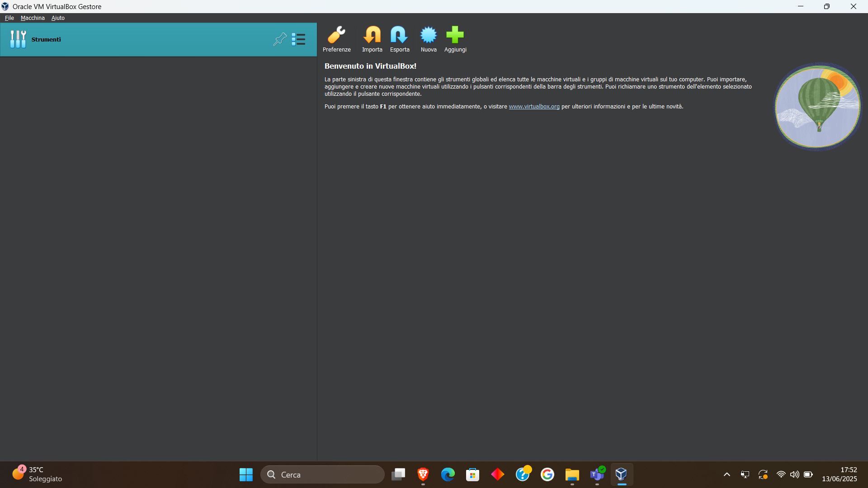Open the Macchina menu

click(33, 18)
